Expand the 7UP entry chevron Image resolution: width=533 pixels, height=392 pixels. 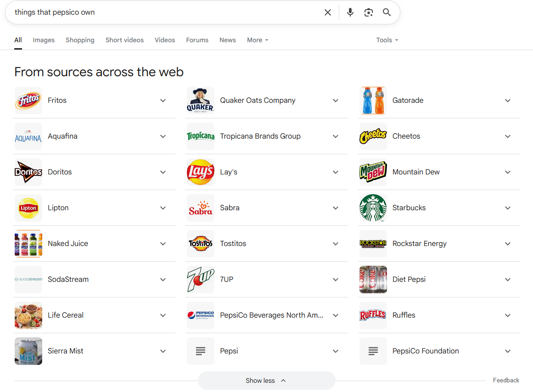click(336, 280)
